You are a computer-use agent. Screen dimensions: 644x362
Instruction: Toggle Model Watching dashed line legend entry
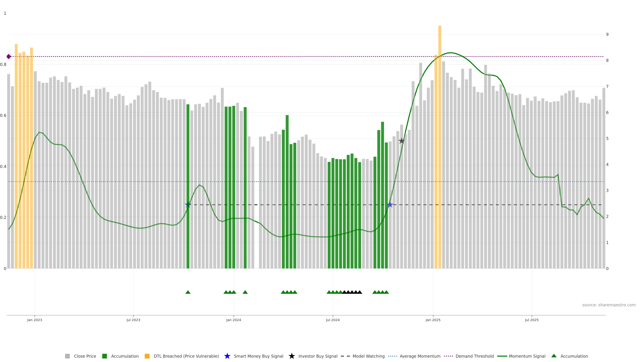[368, 356]
